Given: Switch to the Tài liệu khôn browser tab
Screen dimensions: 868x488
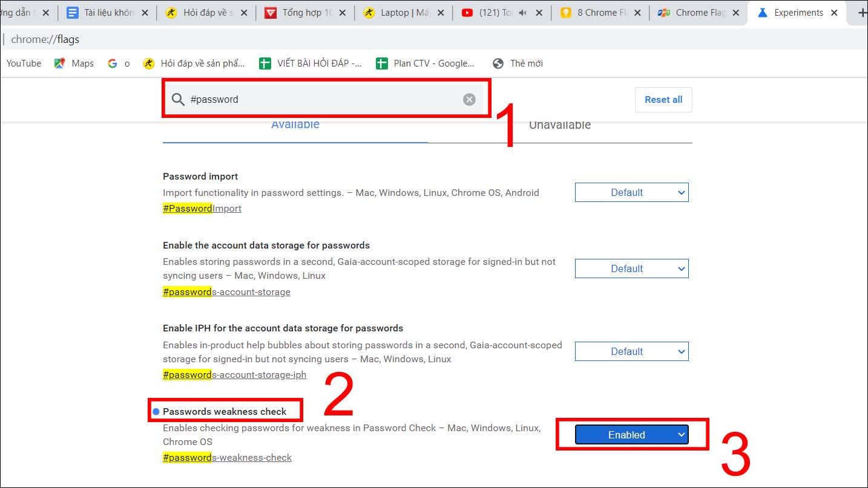Looking at the screenshot, I should pos(109,13).
